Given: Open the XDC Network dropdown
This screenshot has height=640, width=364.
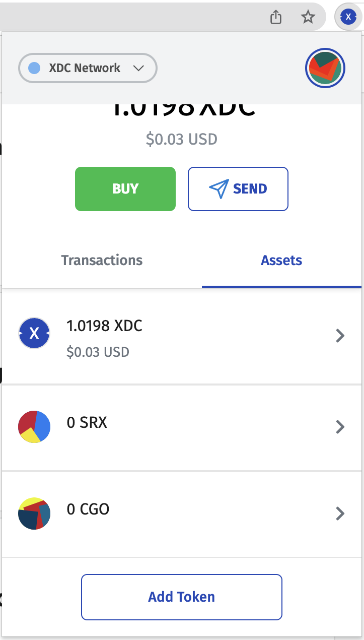Looking at the screenshot, I should tap(88, 68).
